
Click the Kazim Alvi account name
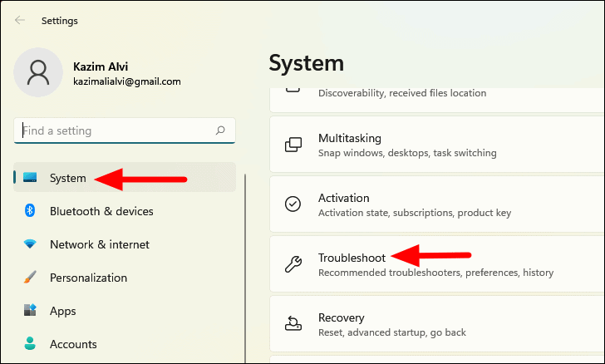(x=101, y=66)
